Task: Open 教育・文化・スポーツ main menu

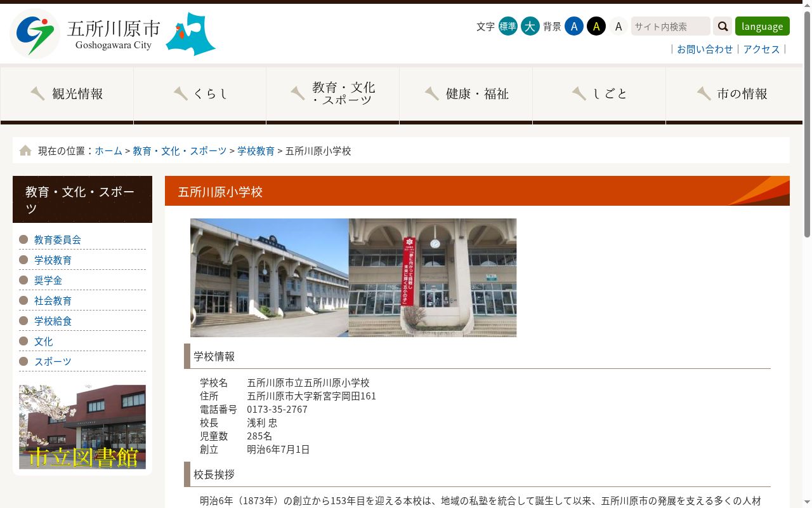Action: (333, 95)
